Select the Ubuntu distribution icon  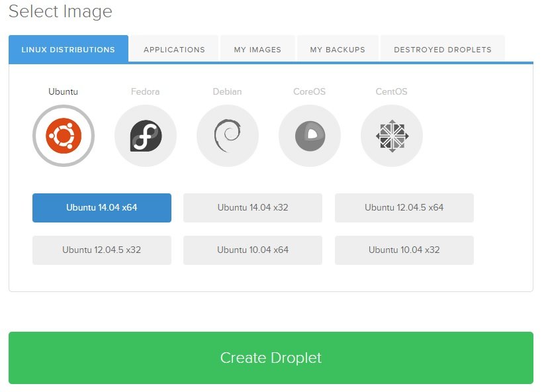coord(64,136)
